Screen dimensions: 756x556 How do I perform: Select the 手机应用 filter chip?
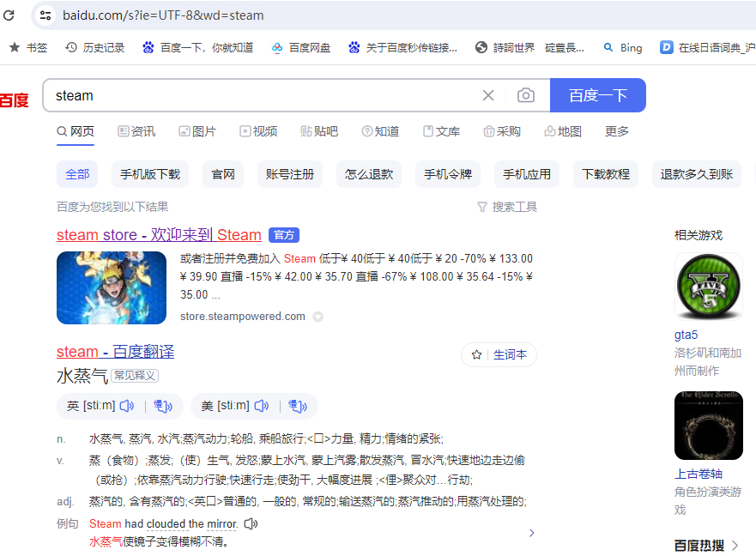(x=527, y=174)
